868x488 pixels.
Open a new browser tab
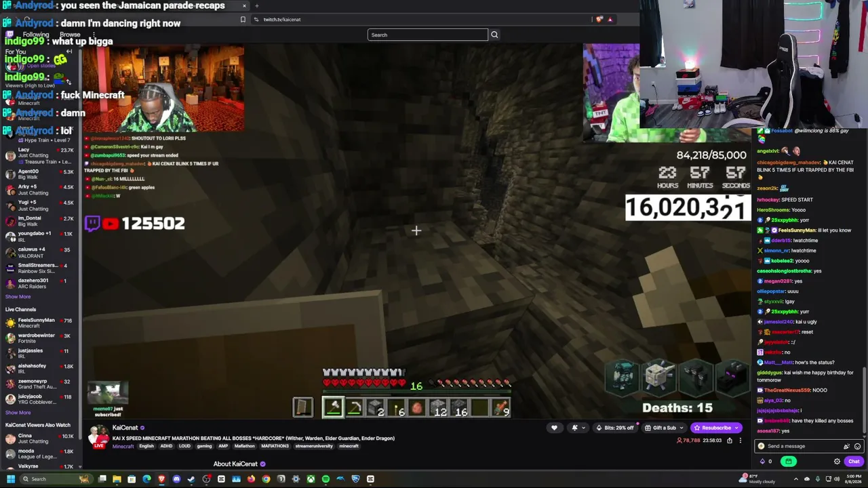coord(256,6)
